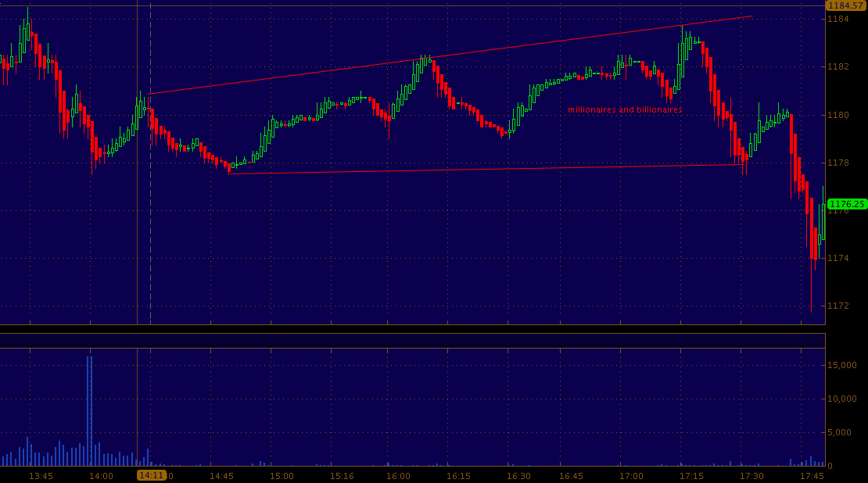Click the 17:00 time axis label
This screenshot has width=868, height=483.
[x=631, y=477]
